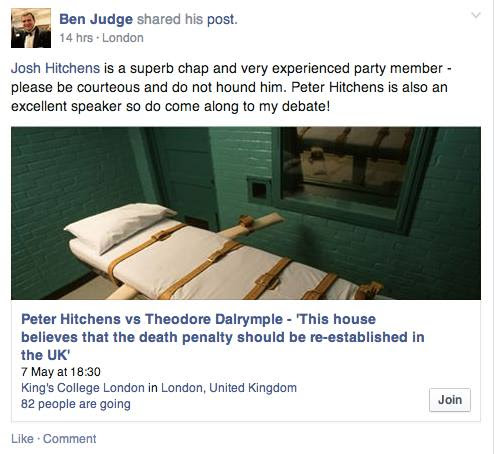
Task: Click the '7 May at 18:30' event date
Action: [x=61, y=372]
